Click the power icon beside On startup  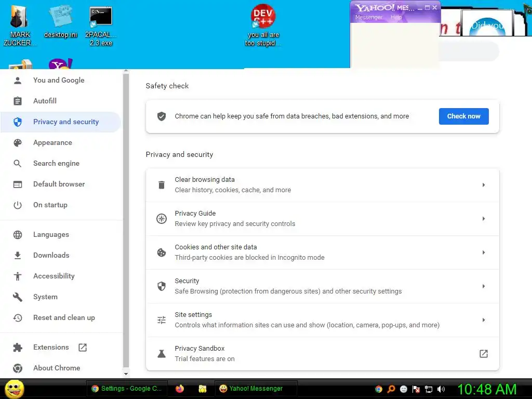click(x=18, y=205)
